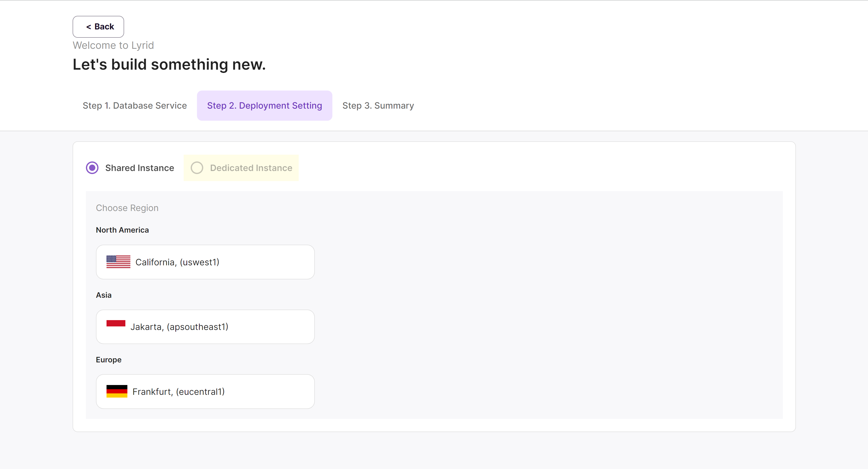The height and width of the screenshot is (469, 868).
Task: Open the Step 1. Database Service tab
Action: click(x=134, y=106)
